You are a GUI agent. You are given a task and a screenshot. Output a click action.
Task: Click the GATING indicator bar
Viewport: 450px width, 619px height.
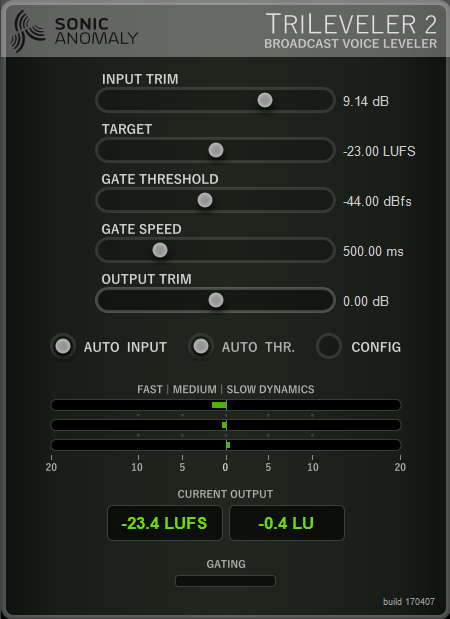(x=225, y=581)
